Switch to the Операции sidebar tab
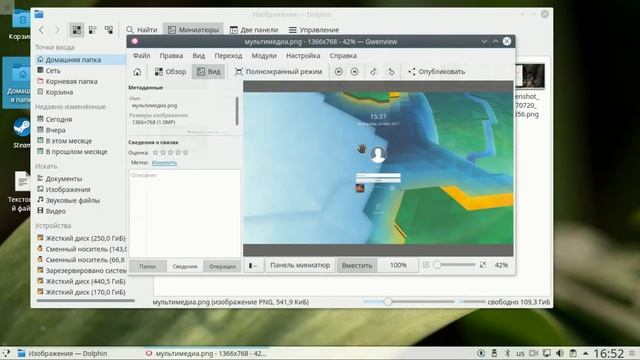The image size is (640, 360). pos(222,266)
